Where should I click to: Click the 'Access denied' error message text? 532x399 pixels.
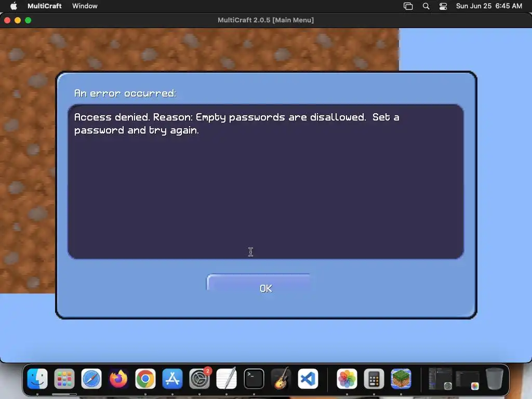click(x=237, y=124)
